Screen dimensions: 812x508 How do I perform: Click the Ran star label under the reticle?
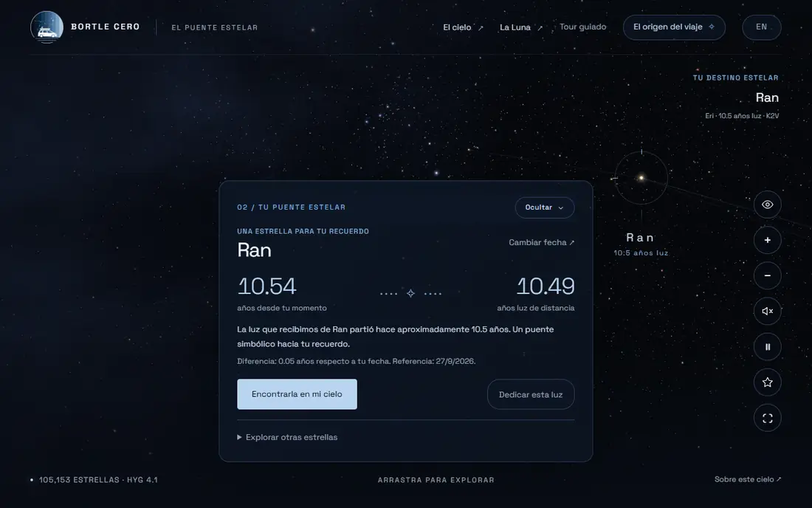pyautogui.click(x=641, y=238)
